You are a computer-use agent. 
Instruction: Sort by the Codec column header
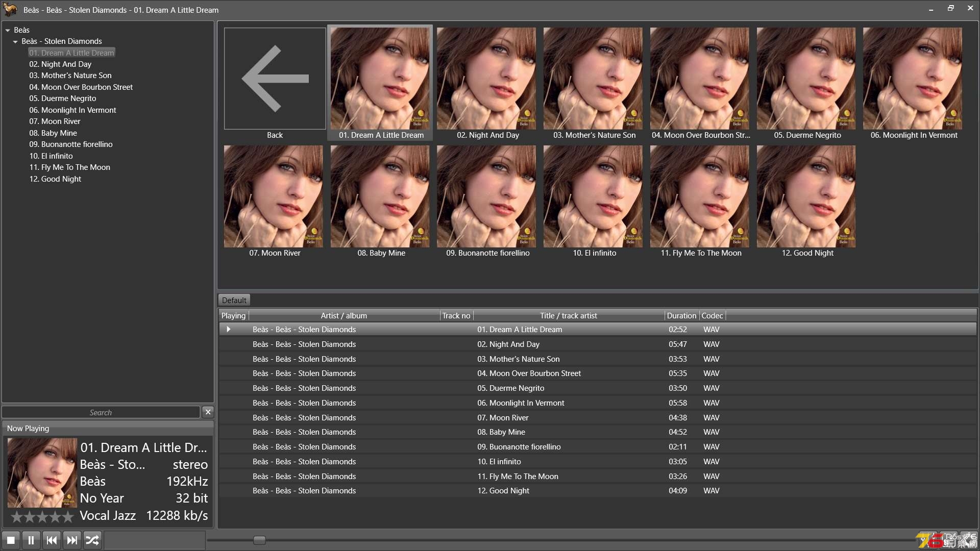coord(712,315)
